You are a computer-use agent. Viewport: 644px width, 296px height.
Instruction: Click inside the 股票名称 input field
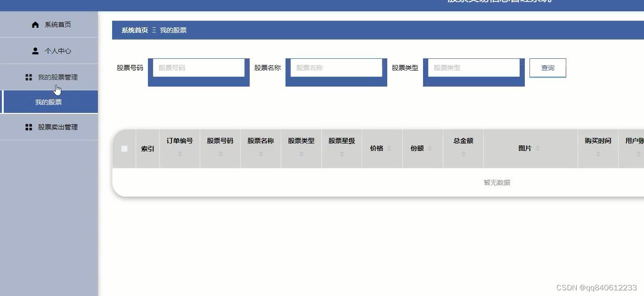tap(335, 67)
